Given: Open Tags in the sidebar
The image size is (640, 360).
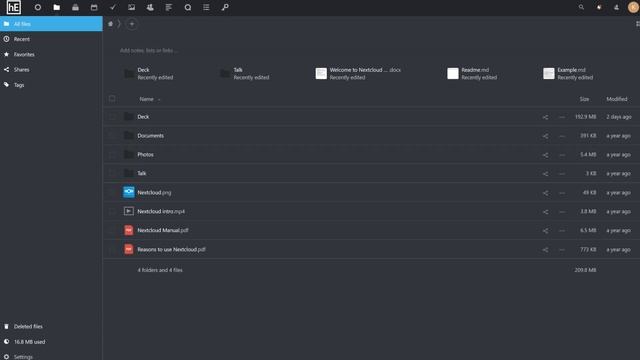Looking at the screenshot, I should [51, 85].
